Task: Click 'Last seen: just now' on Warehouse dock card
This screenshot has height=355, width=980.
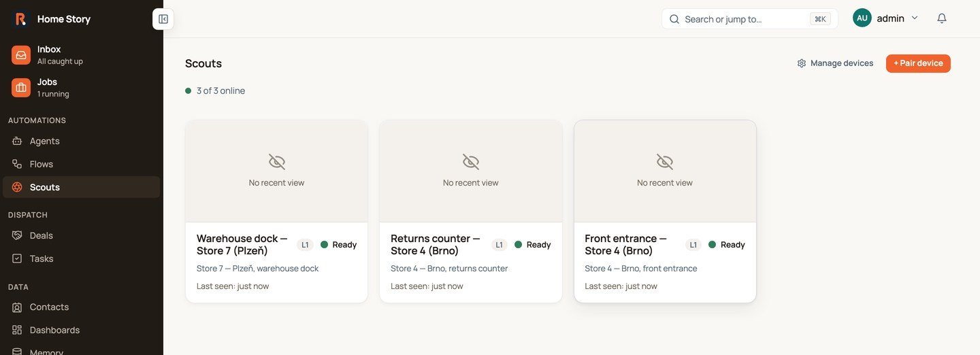Action: pos(233,286)
